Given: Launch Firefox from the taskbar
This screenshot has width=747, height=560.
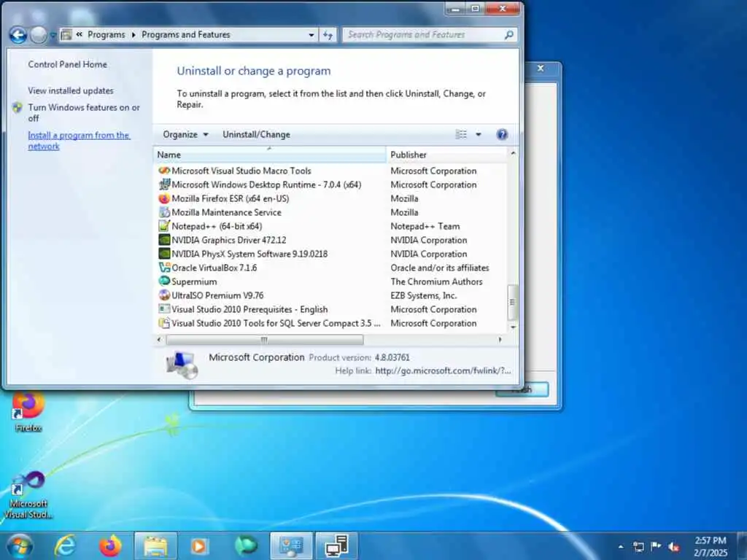Looking at the screenshot, I should 110,545.
